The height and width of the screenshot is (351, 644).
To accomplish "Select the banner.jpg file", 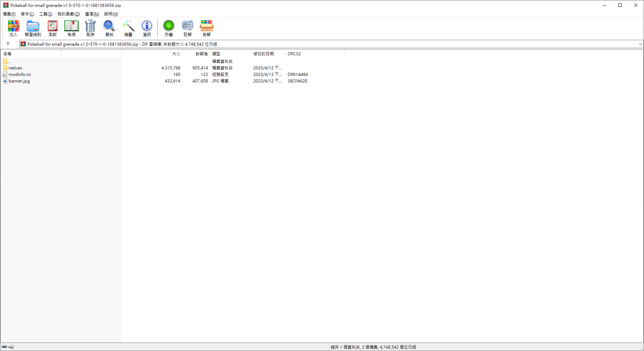I will [19, 81].
